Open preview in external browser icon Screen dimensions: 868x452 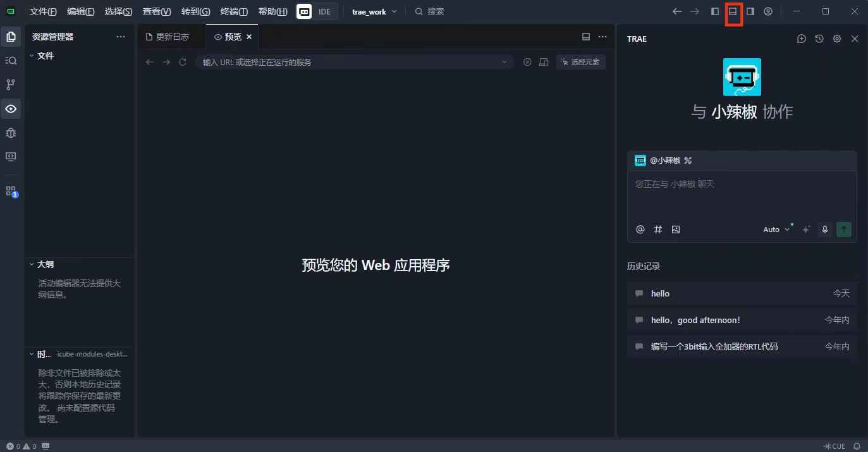[527, 62]
